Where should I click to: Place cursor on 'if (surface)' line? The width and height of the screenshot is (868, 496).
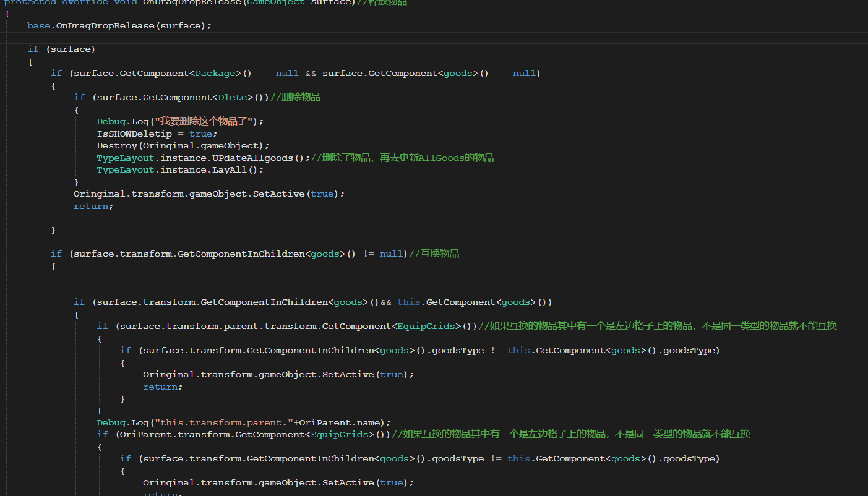point(61,49)
